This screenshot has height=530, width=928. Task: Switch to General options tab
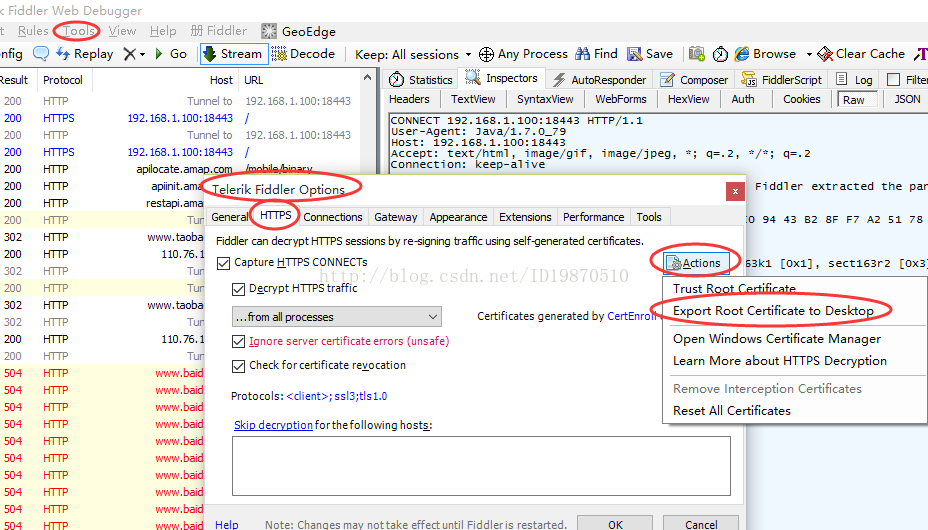(x=230, y=217)
